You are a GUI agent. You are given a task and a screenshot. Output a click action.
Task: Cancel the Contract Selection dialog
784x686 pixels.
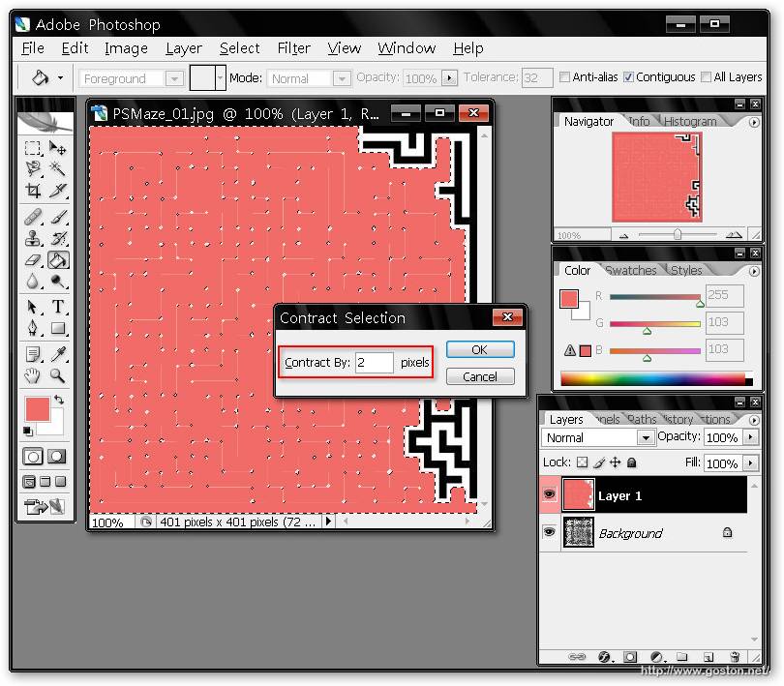tap(480, 376)
